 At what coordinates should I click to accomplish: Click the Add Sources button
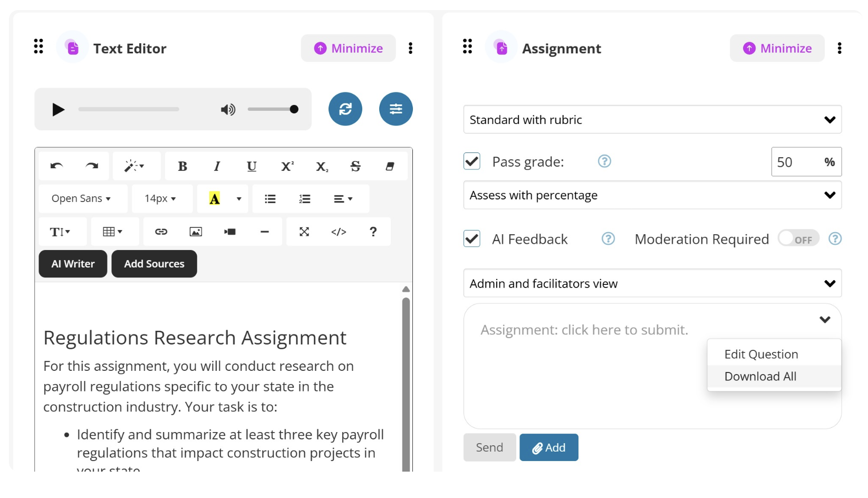point(155,264)
